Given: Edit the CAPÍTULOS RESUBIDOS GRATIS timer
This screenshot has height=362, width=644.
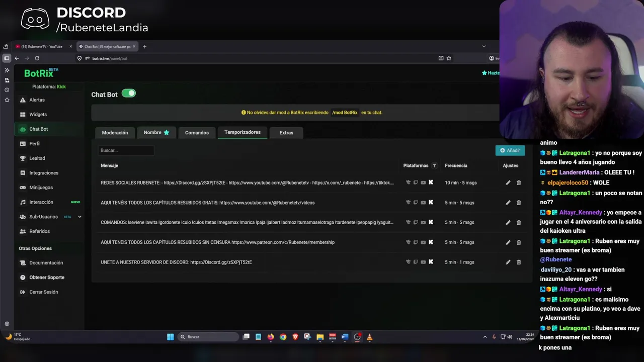Looking at the screenshot, I should click(508, 203).
